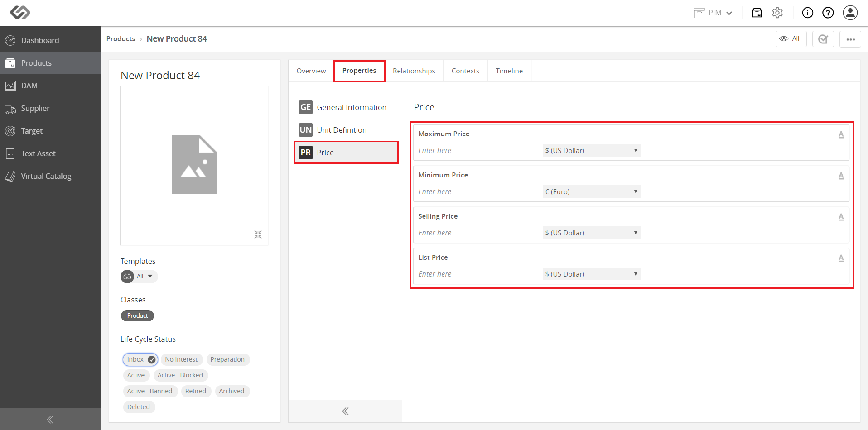Switch to the Overview tab
Screen dimensions: 868x430
(x=311, y=71)
